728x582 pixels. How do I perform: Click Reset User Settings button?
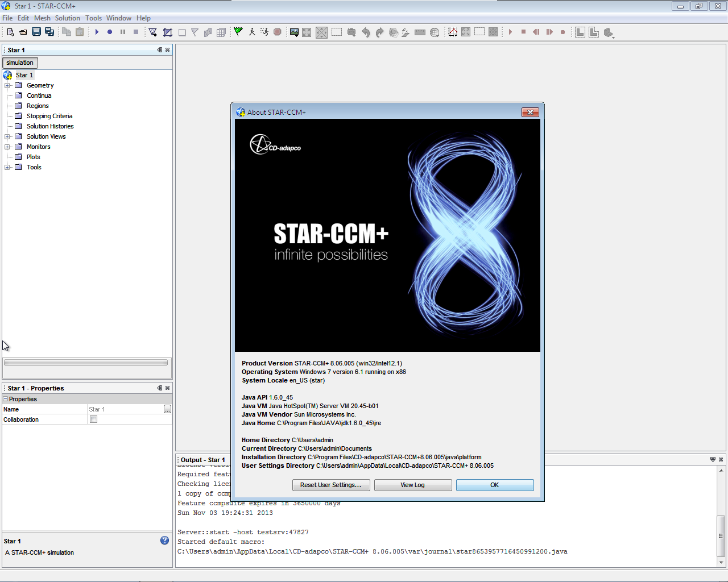coord(331,485)
